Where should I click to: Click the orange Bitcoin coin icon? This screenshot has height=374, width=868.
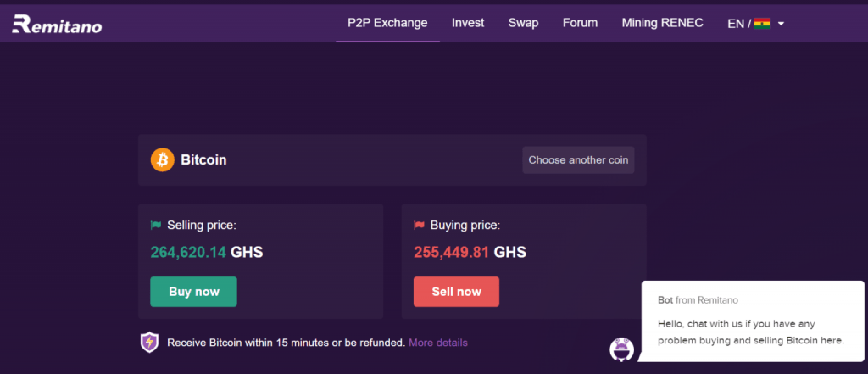point(162,159)
